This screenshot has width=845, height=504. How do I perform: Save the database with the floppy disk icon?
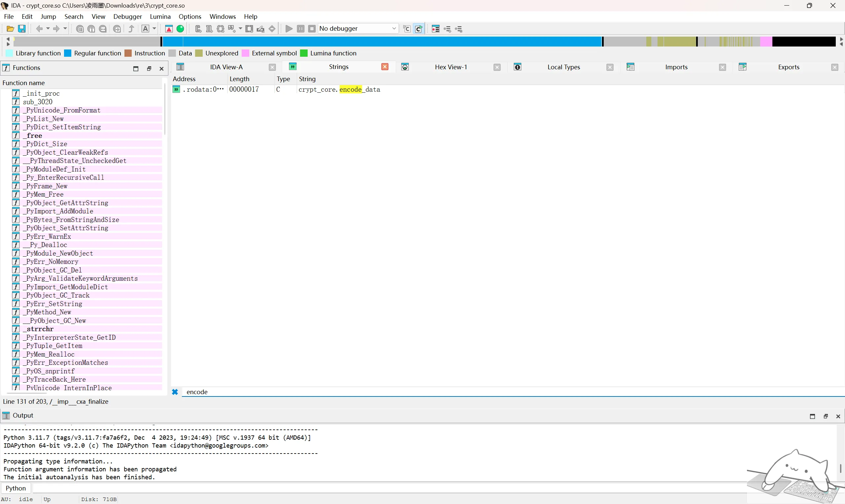point(22,29)
